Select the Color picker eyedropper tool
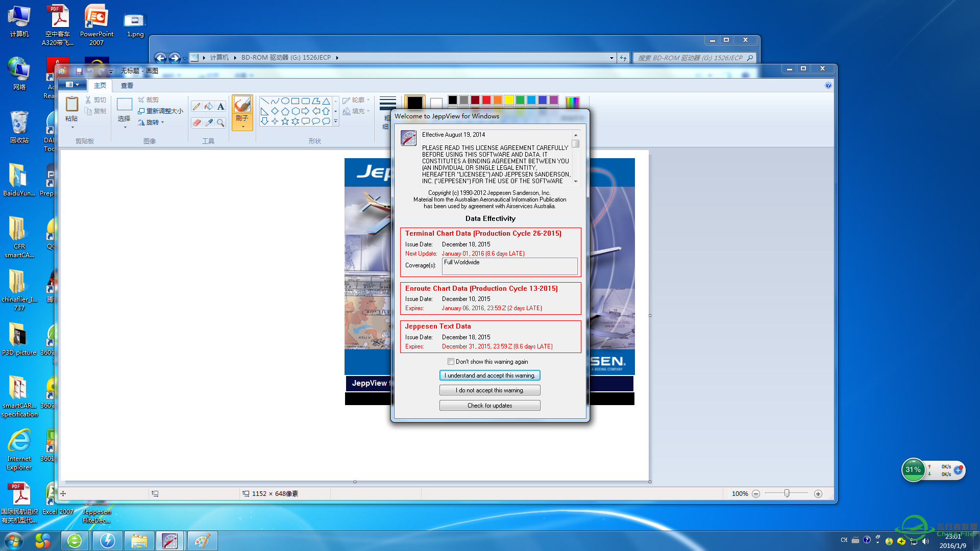 point(209,123)
